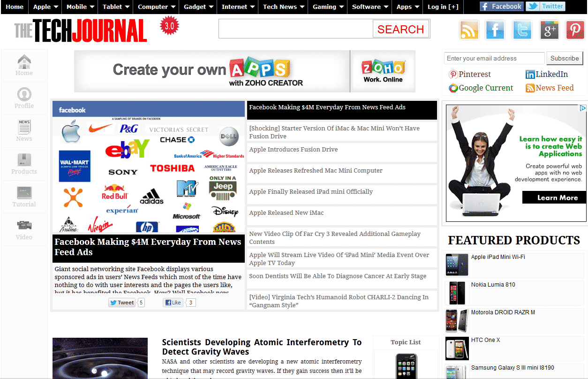Open the Apple iPad Mini Wi-Fi thumbnail
The width and height of the screenshot is (588, 379).
coord(457,265)
